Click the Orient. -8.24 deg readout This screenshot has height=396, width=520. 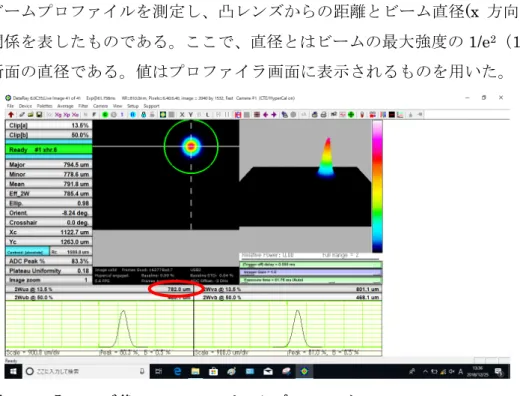[x=49, y=213]
